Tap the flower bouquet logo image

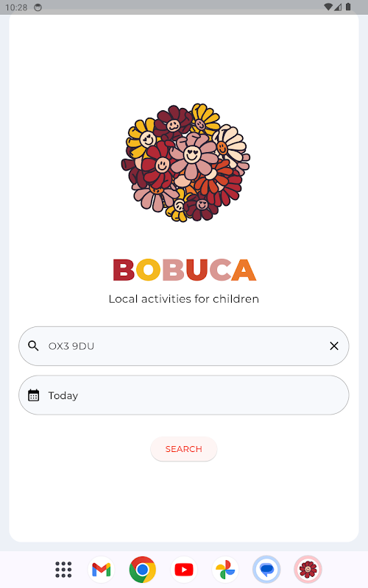185,162
